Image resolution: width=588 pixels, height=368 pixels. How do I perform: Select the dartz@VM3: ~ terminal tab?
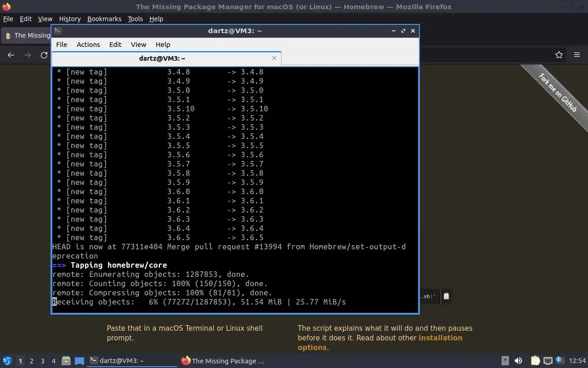pyautogui.click(x=166, y=58)
